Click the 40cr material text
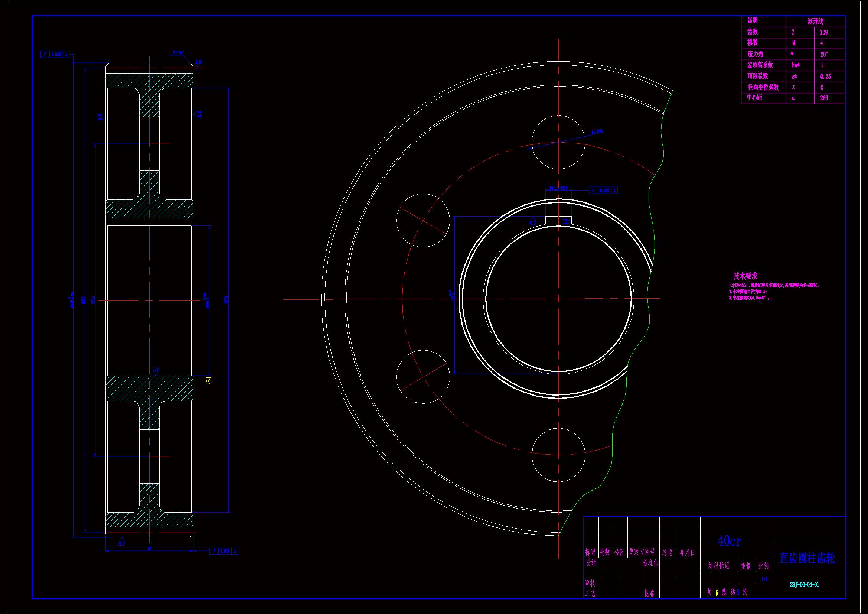 pos(729,541)
